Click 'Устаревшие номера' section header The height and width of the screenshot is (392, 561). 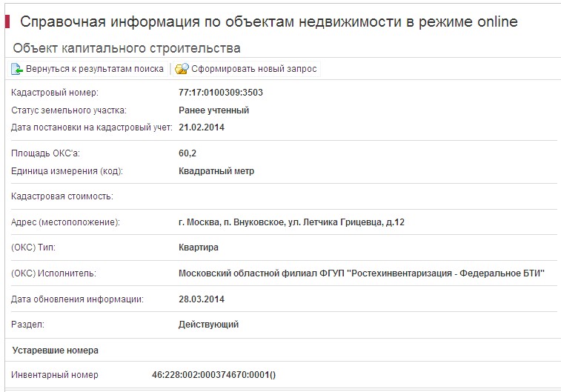56,351
